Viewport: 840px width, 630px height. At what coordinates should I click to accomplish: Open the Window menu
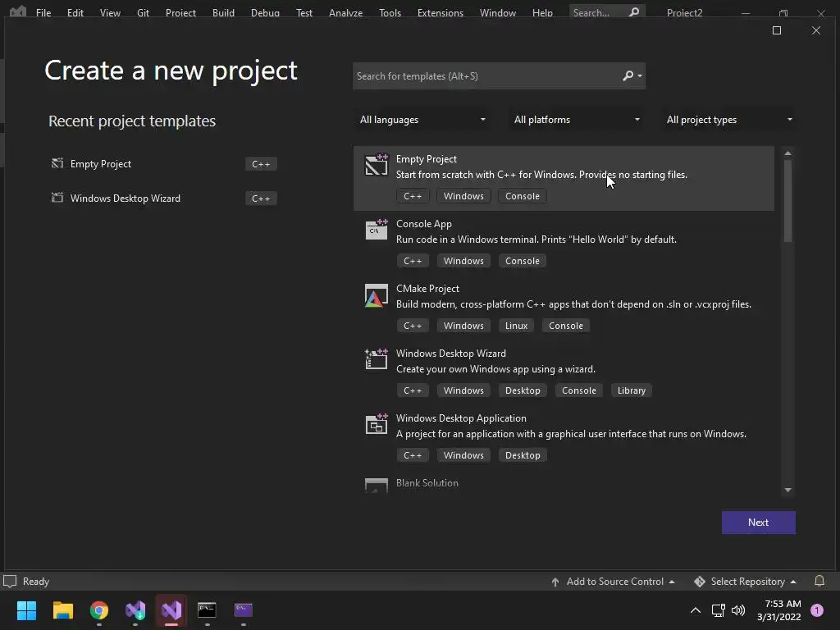tap(498, 12)
